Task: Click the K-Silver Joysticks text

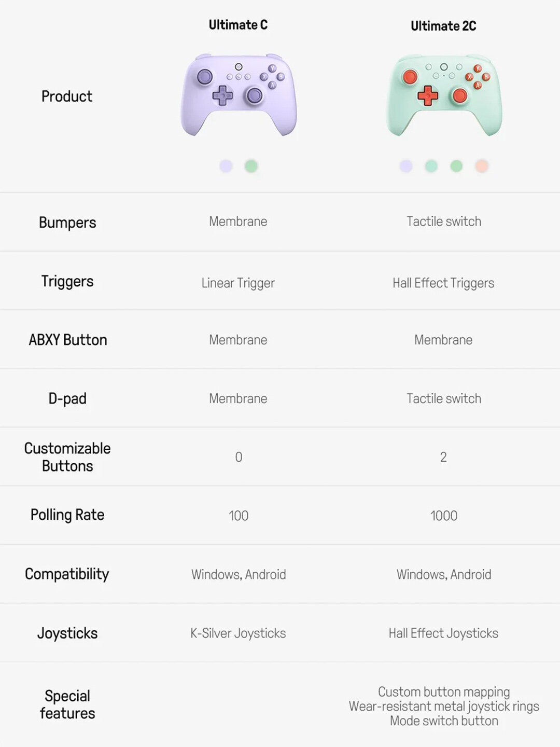Action: click(238, 633)
